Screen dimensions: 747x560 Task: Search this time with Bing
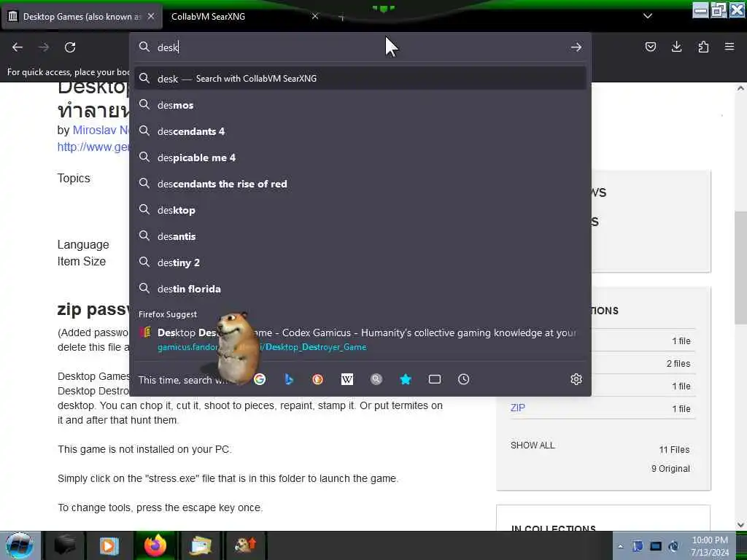point(289,379)
